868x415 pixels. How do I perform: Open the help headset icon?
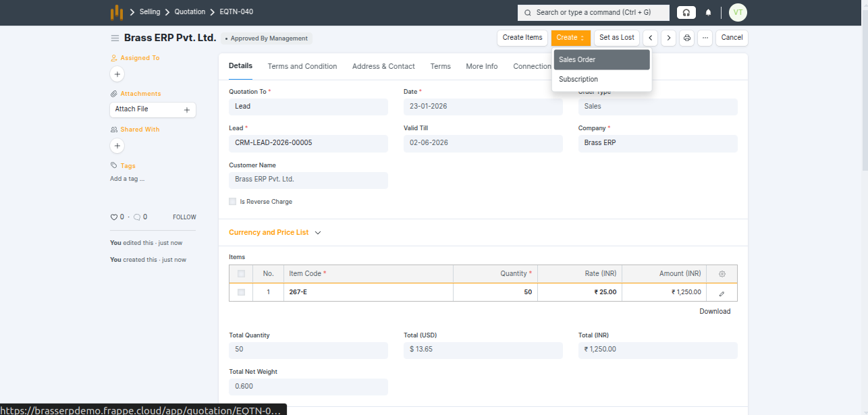(686, 13)
